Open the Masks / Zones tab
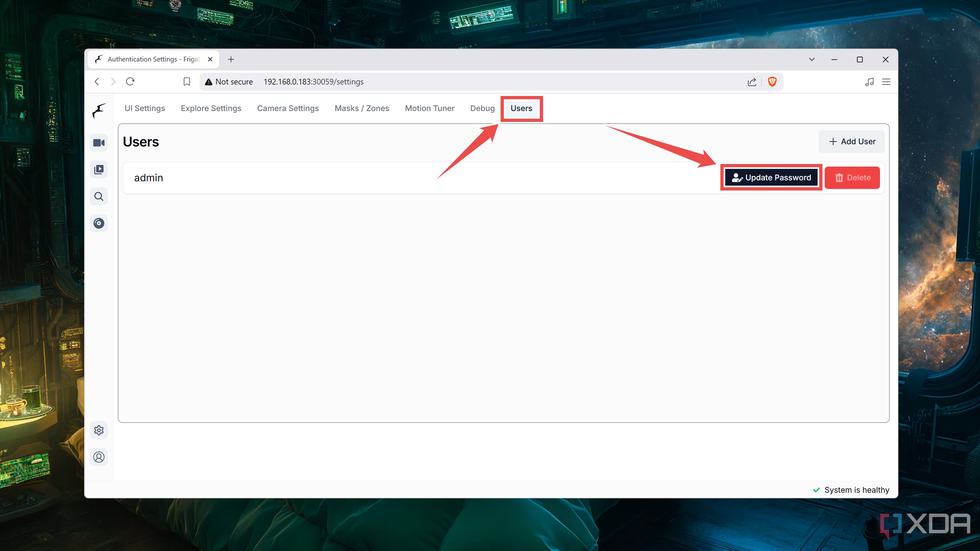980x551 pixels. [x=361, y=108]
